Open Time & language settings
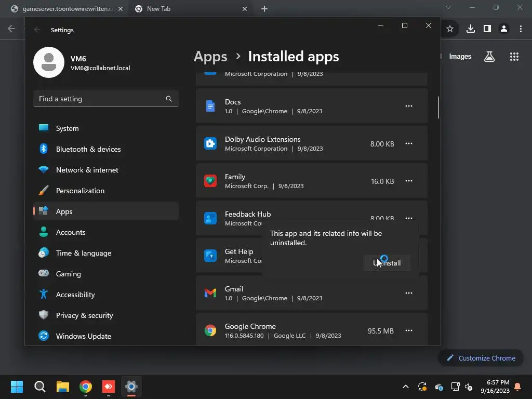The height and width of the screenshot is (399, 532). (x=106, y=253)
